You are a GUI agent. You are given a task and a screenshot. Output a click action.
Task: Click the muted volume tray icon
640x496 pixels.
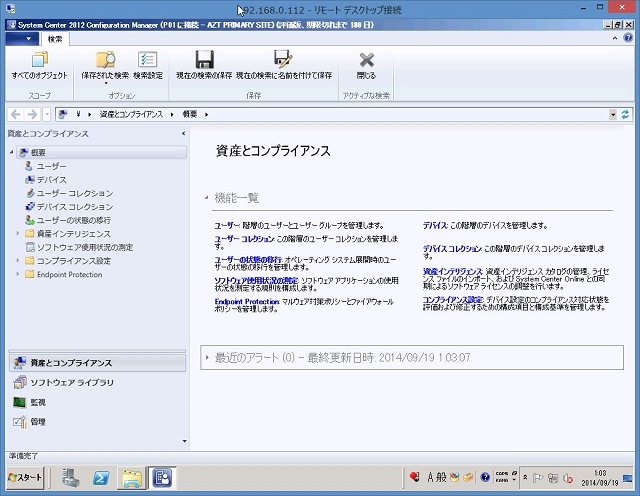568,478
